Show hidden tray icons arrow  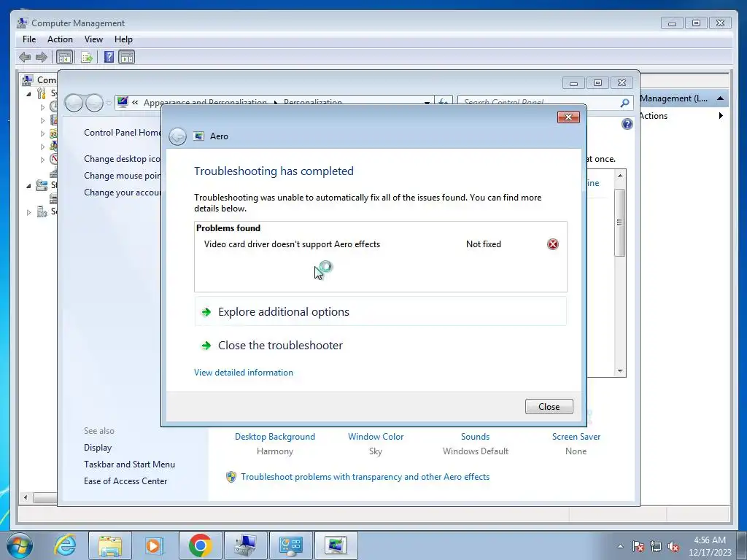[620, 546]
